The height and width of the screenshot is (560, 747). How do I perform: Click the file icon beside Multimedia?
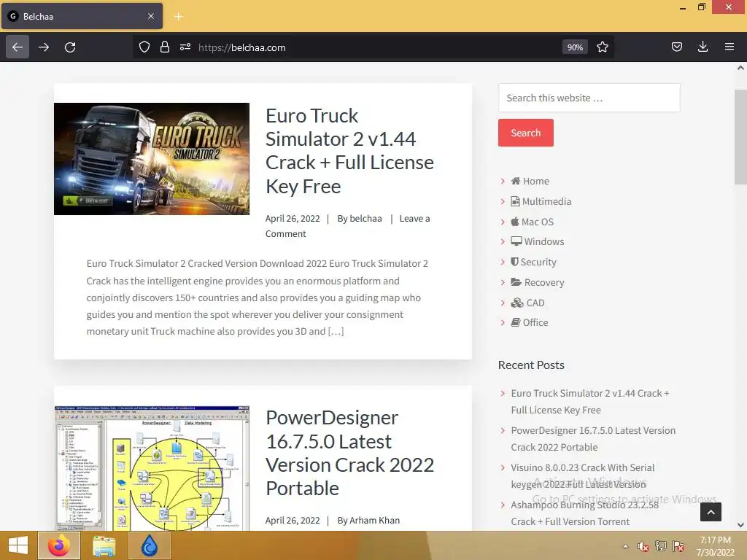515,201
